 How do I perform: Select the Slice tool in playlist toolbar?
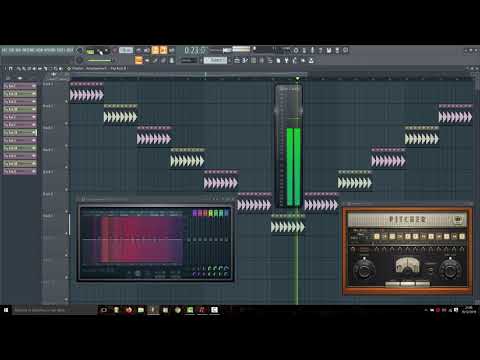point(45,68)
